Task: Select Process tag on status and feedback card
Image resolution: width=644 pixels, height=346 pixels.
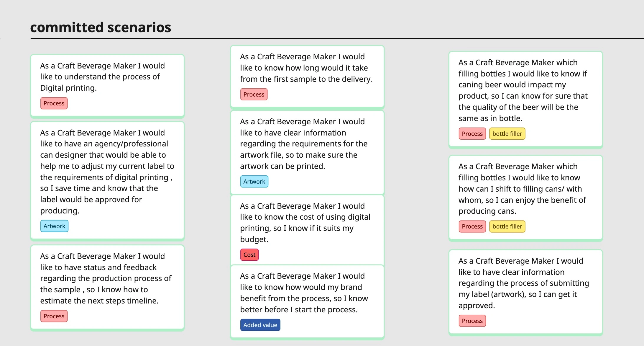Action: pyautogui.click(x=54, y=316)
